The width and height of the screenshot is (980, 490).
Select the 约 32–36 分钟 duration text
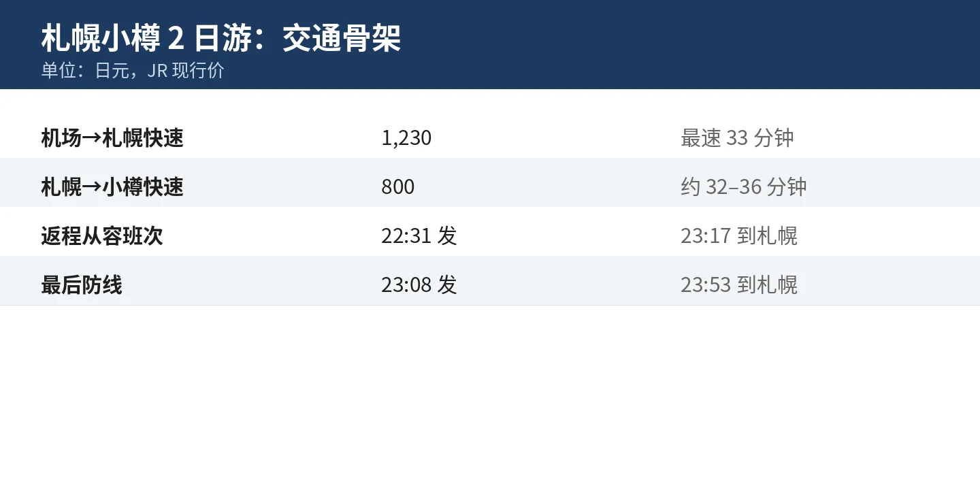tap(744, 187)
